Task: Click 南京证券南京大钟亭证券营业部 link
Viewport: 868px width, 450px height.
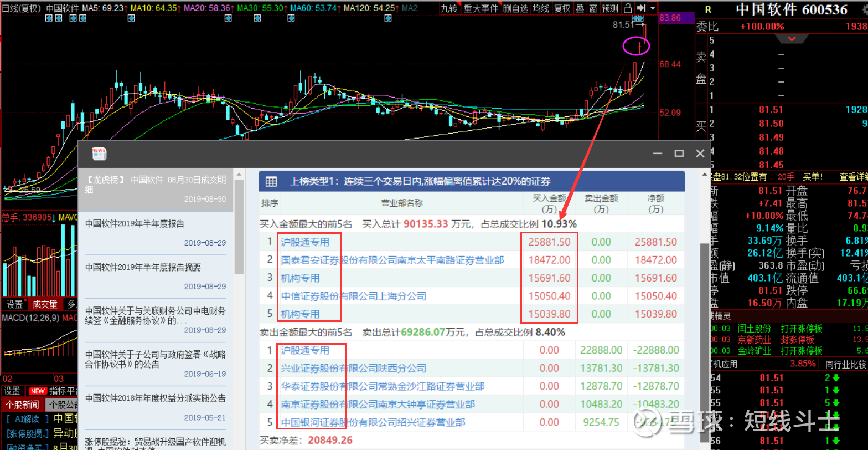Action: click(x=378, y=405)
